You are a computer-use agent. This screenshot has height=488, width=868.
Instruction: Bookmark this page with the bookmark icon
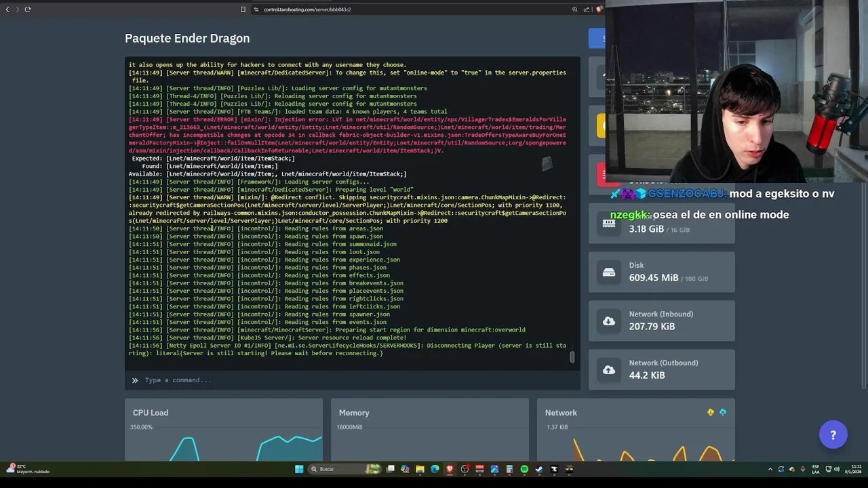(243, 9)
